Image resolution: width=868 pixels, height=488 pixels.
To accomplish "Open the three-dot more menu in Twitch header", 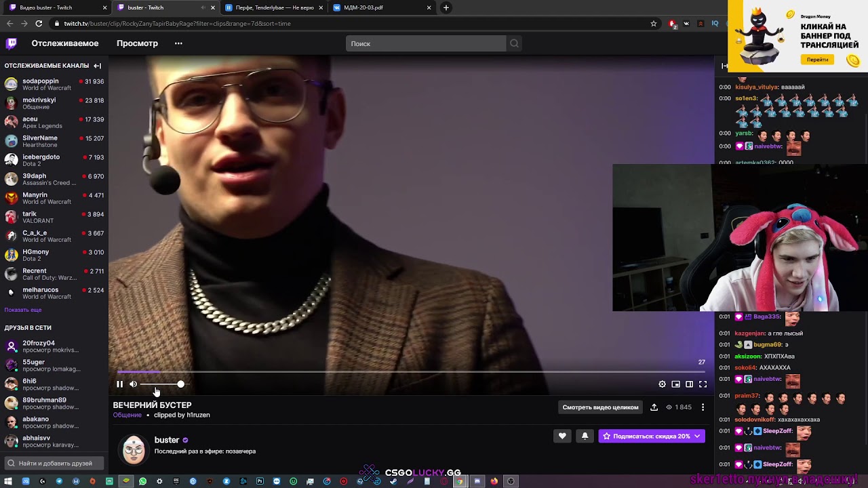I will click(178, 43).
